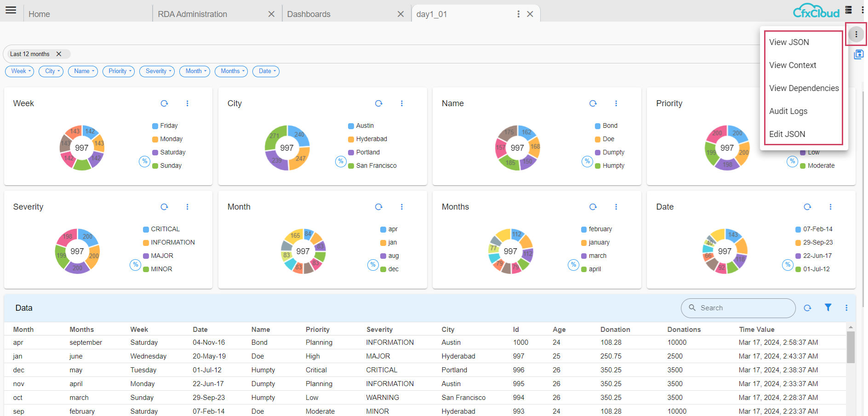
Task: Refresh the Data table
Action: point(807,308)
